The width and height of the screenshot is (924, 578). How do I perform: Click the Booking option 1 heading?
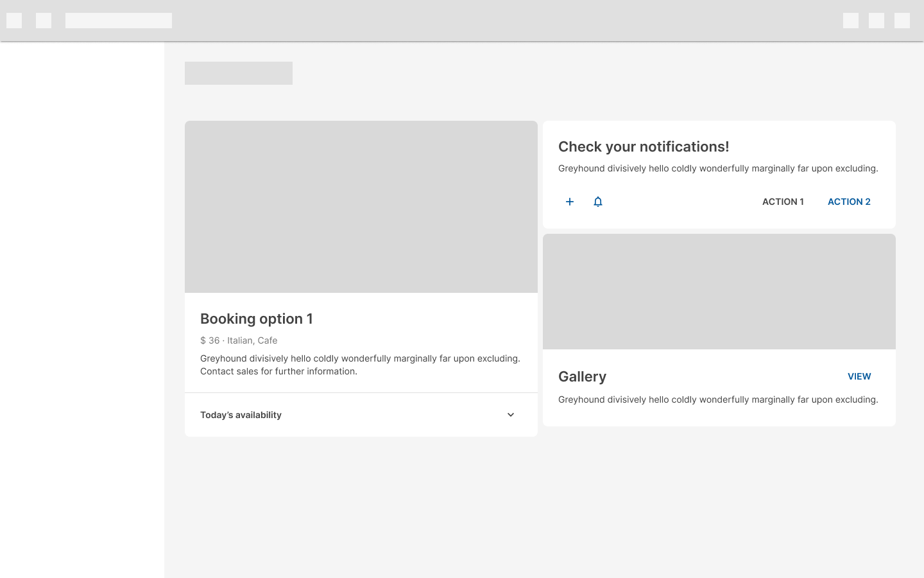pos(257,319)
